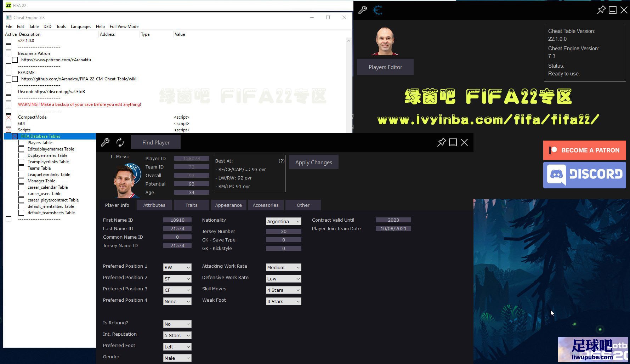This screenshot has height=364, width=630.
Task: Click Iniesta portrait above Players Editor
Action: click(x=385, y=41)
